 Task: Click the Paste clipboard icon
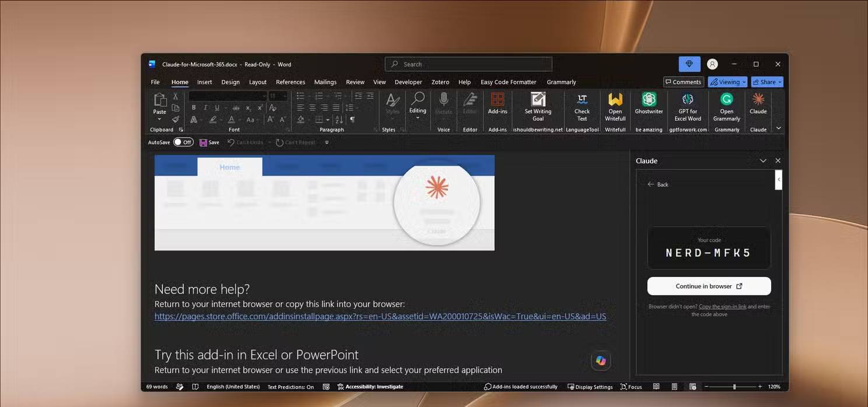pos(160,100)
